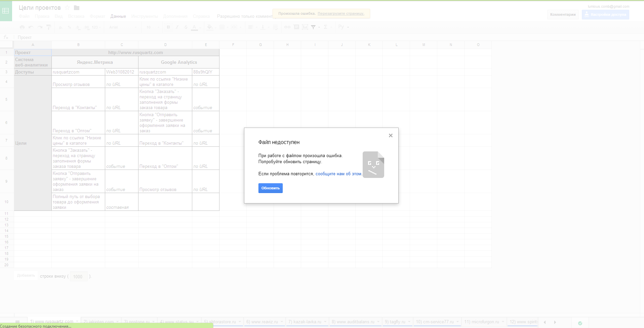Open the Дополнения menu
Screen dimensions: 644x328
coord(175,16)
